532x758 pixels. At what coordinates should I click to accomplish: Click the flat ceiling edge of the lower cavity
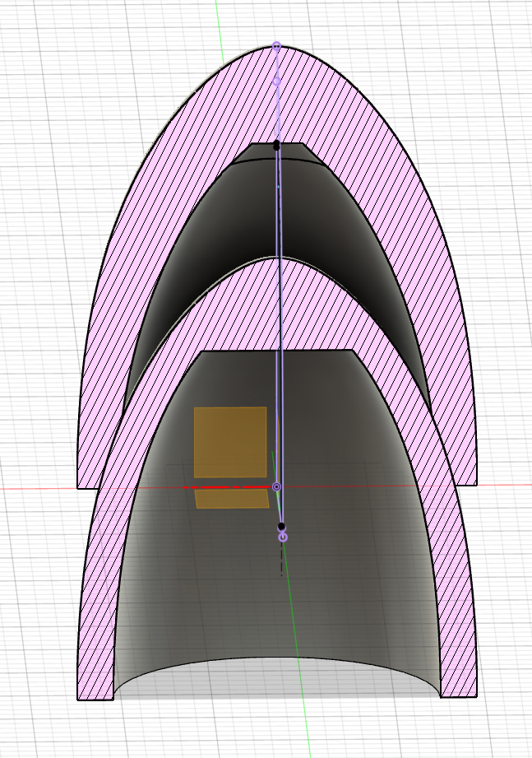(278, 351)
